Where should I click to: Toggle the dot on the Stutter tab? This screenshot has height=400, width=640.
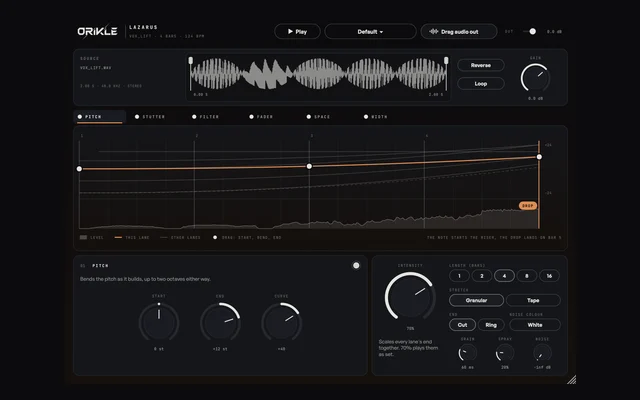pos(137,117)
